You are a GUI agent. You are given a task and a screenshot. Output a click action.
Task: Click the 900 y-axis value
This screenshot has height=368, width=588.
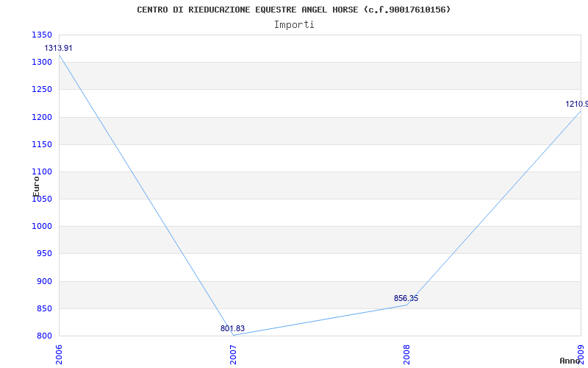(44, 281)
